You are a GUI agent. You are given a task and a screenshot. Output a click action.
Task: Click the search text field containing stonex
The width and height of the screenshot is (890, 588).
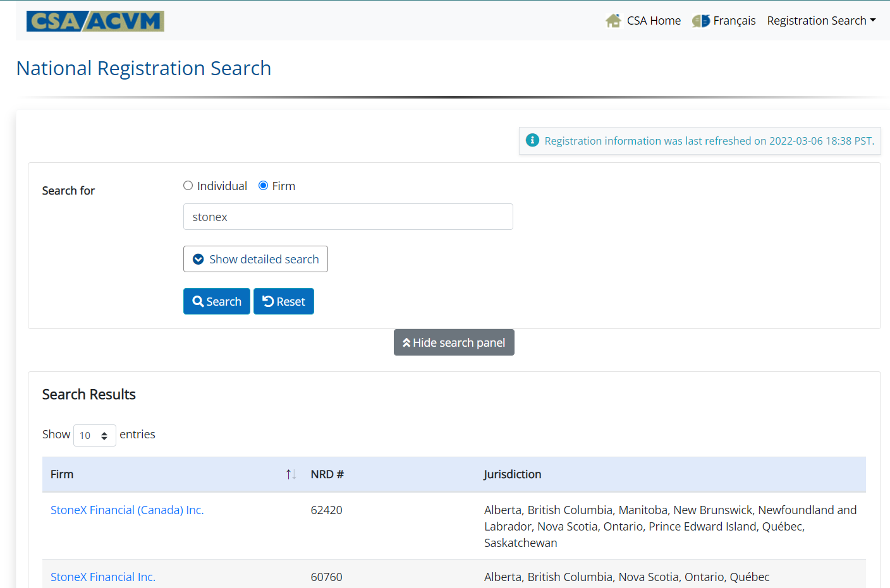pyautogui.click(x=348, y=217)
